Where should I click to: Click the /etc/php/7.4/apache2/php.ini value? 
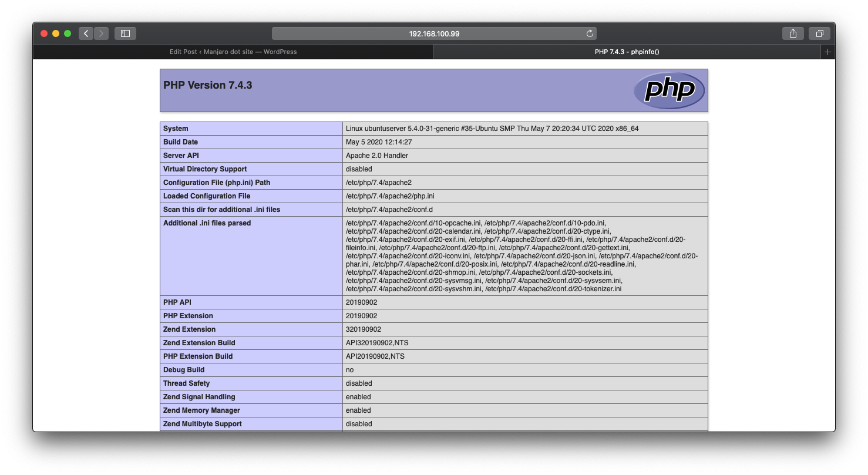[x=390, y=196]
